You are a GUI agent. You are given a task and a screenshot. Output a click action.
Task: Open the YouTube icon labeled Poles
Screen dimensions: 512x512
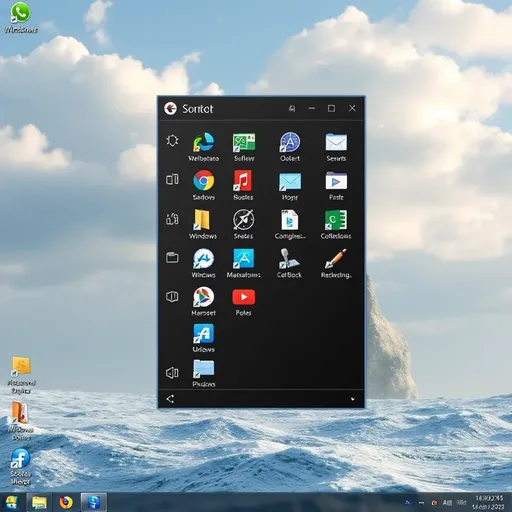244,297
